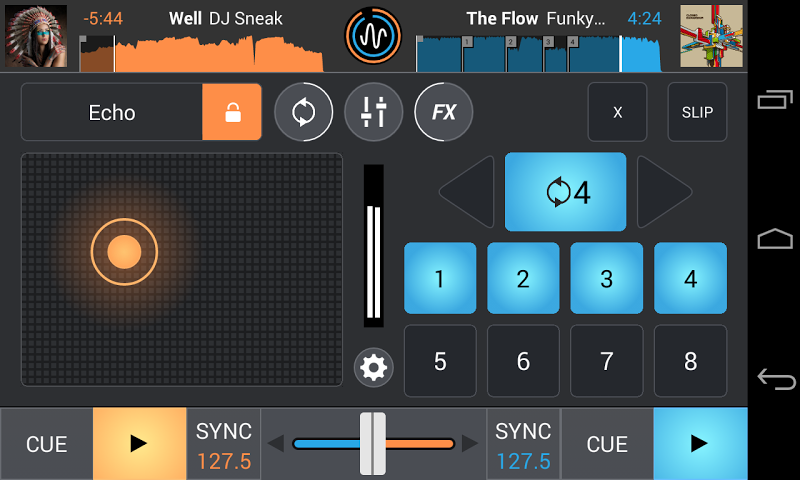Image resolution: width=800 pixels, height=480 pixels.
Task: Tap the center waveform logo icon
Action: (x=373, y=36)
